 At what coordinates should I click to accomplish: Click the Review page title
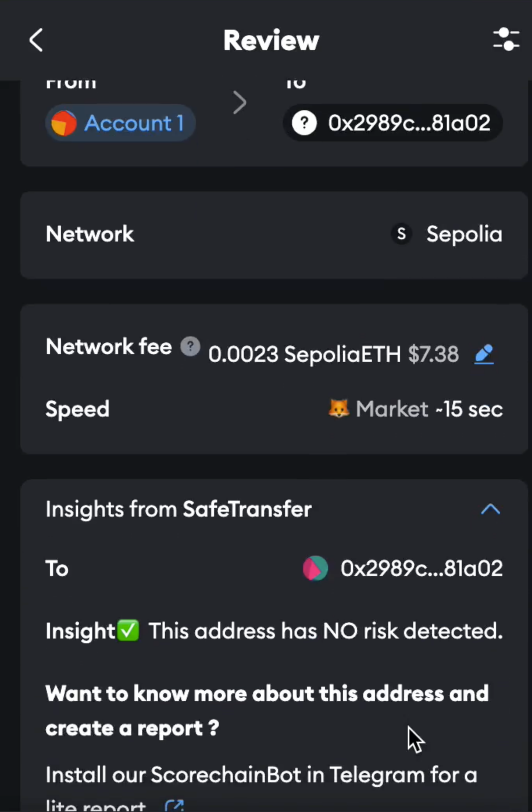tap(271, 40)
